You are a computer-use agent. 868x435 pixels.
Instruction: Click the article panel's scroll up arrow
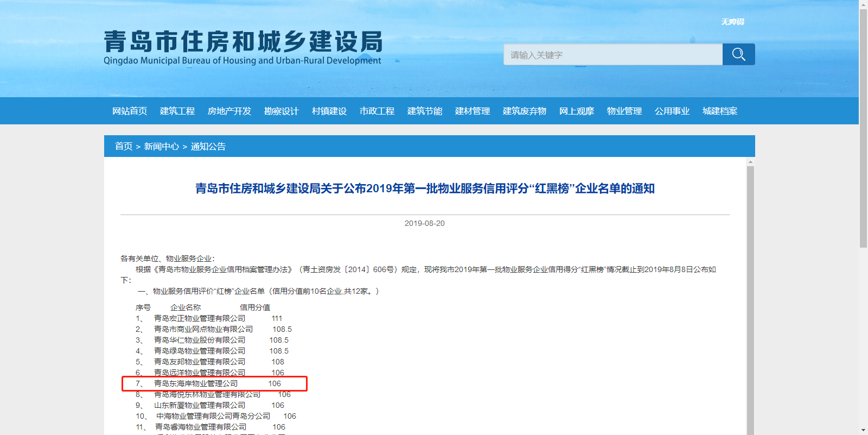point(750,162)
